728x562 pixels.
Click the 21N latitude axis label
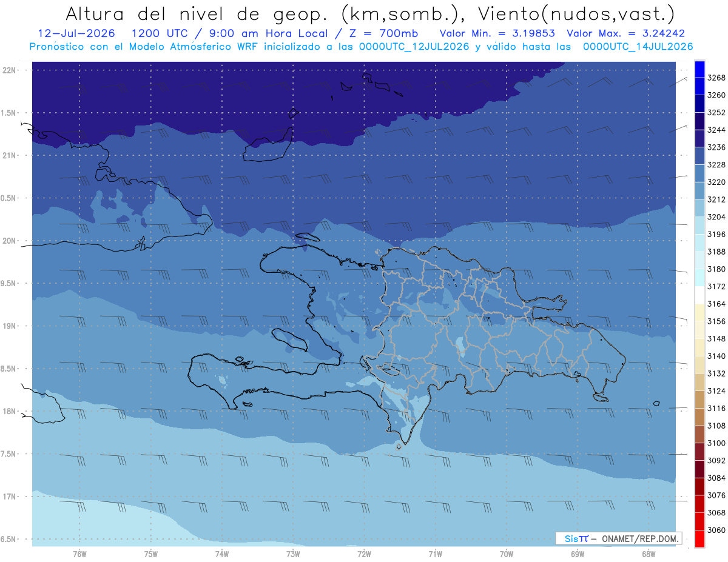[x=10, y=155]
